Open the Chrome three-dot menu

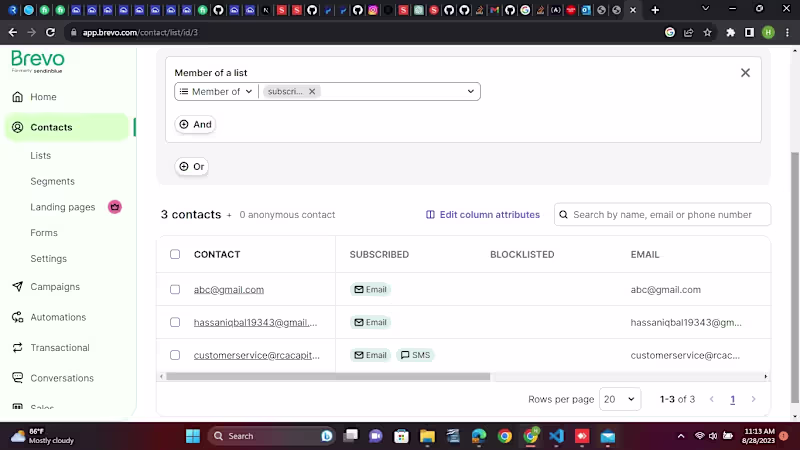tap(787, 32)
